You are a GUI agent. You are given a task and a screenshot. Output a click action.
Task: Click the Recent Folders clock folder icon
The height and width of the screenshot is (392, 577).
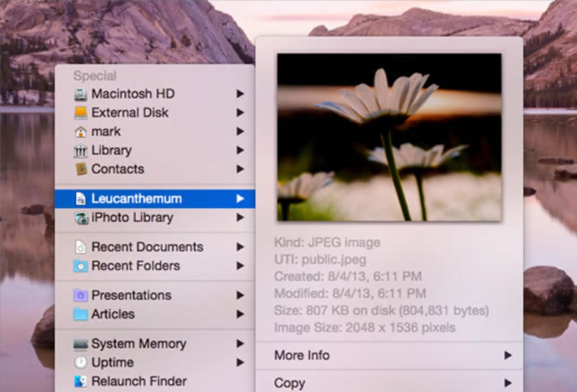[x=80, y=266]
